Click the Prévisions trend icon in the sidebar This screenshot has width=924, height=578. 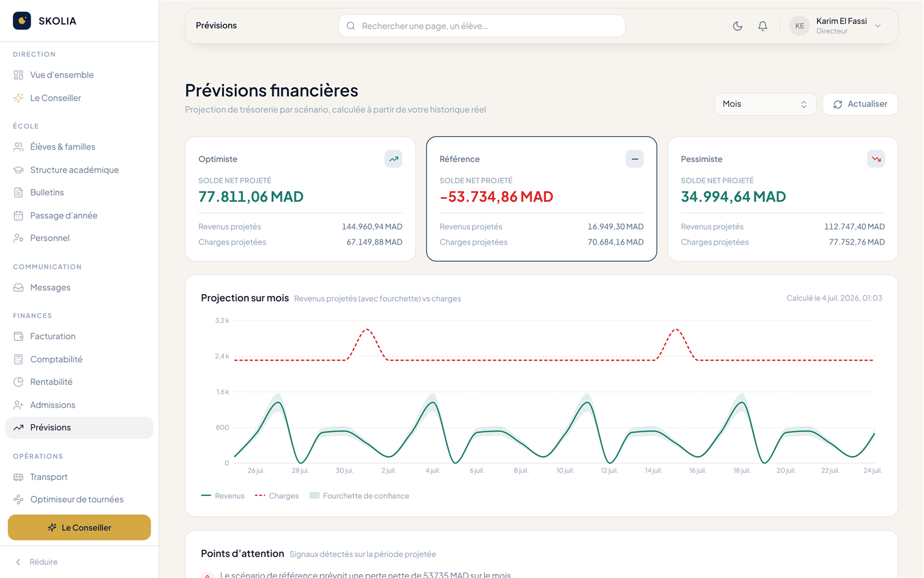point(18,428)
